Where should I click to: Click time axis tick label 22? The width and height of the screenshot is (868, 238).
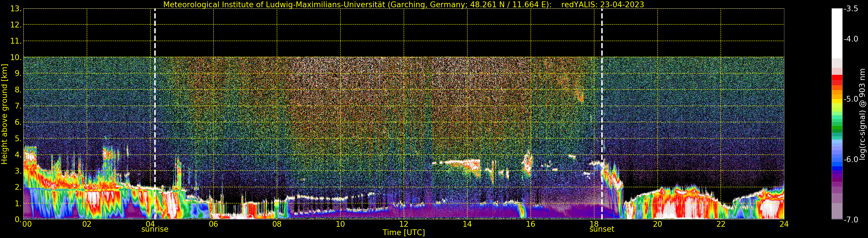[721, 224]
